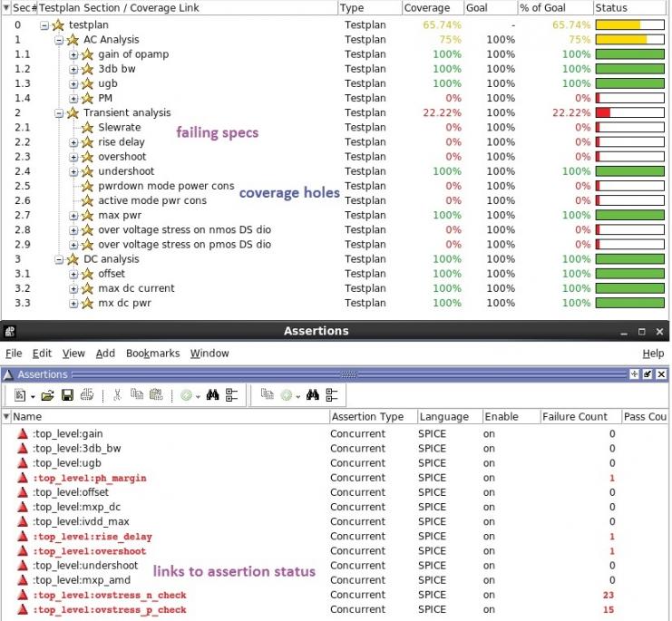Expand the 'overshoot' testplan row
Viewport: 672px width, 621px height.
point(73,157)
